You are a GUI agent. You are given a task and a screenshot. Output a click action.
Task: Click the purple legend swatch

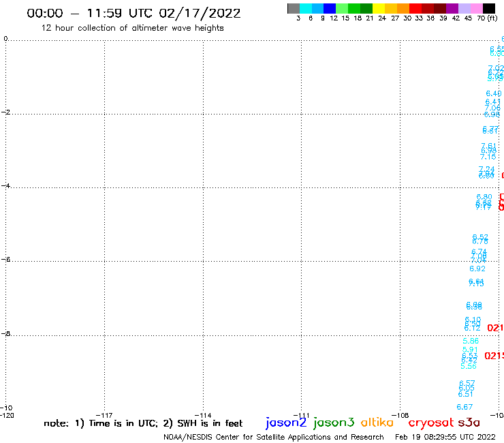[x=452, y=8]
